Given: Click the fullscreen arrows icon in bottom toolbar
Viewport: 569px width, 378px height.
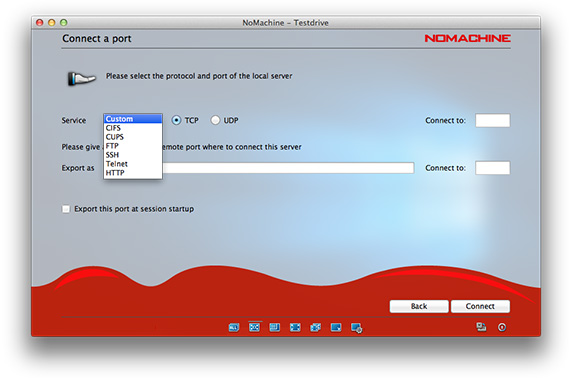Looking at the screenshot, I should 295,328.
